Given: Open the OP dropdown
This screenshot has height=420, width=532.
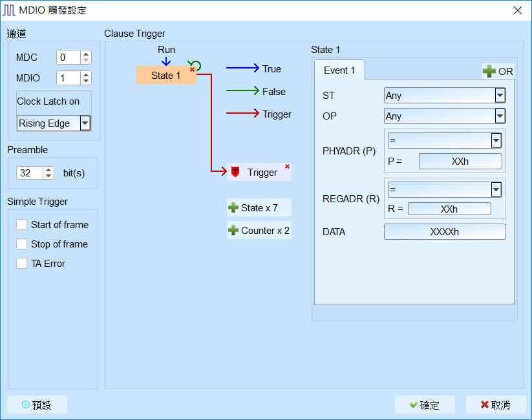Looking at the screenshot, I should [500, 116].
